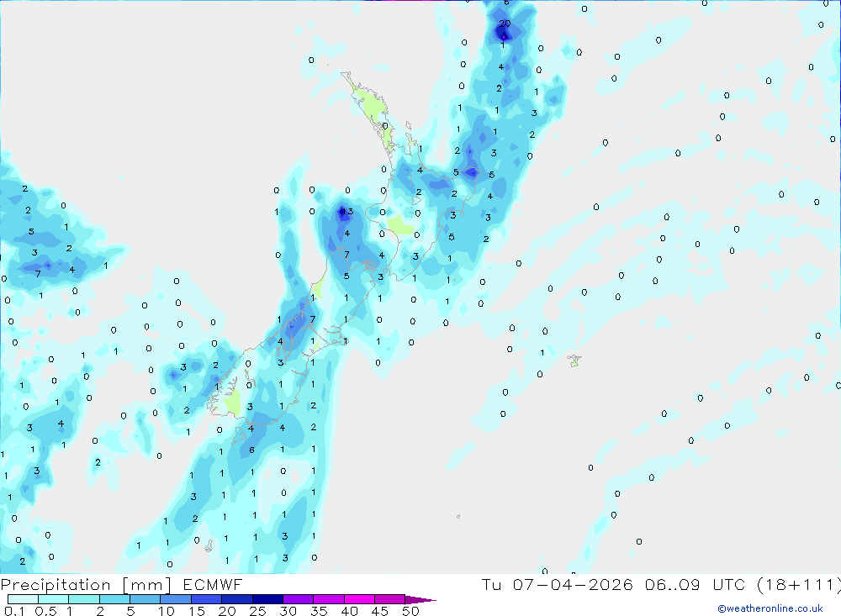Click the "45" label under the legend bar
This screenshot has height=616, width=841.
[380, 611]
